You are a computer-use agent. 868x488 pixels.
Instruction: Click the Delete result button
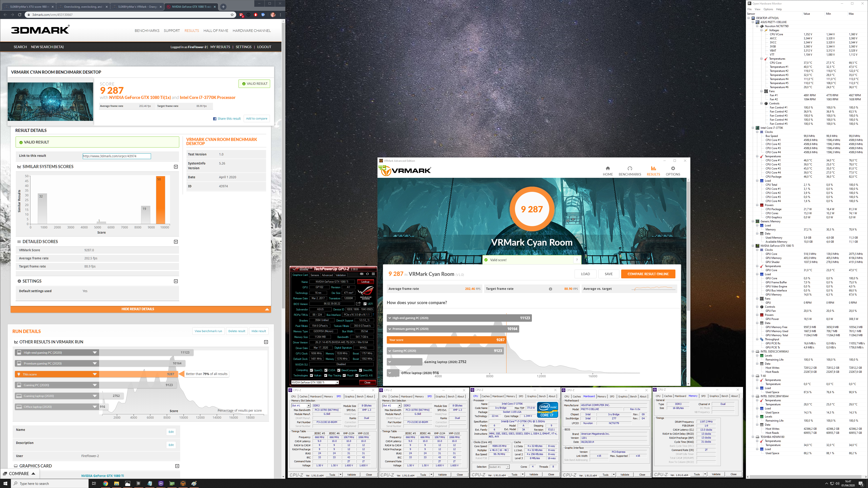click(236, 331)
